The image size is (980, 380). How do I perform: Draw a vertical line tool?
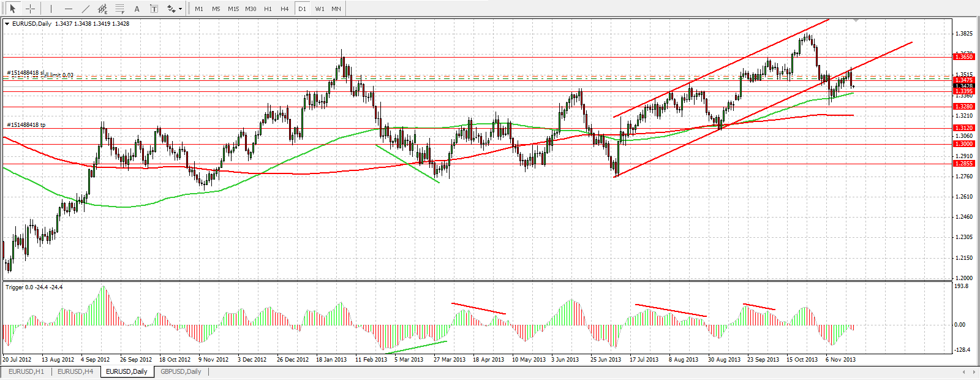[51, 9]
